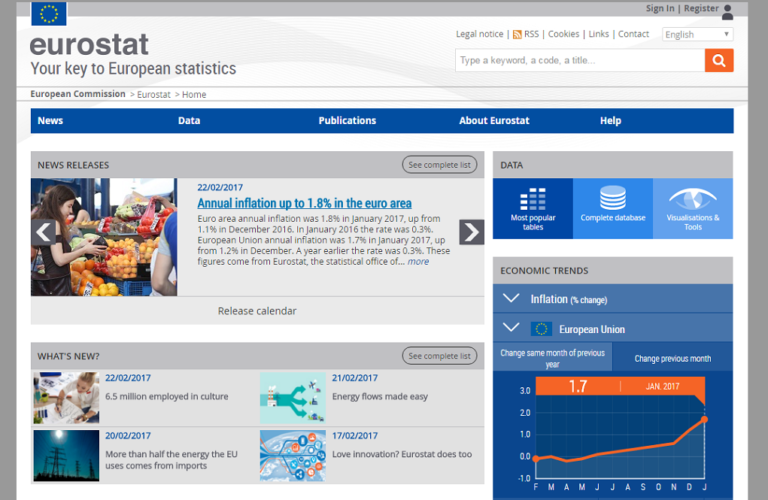The height and width of the screenshot is (500, 768).
Task: Click the ECONOMIC TRENDS panel heading
Action: coord(544,271)
